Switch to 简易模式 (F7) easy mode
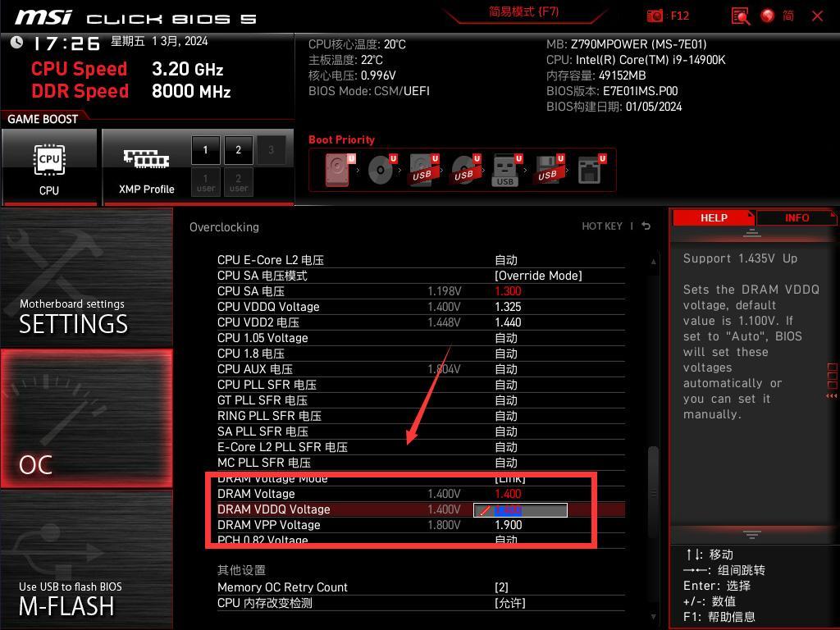Image resolution: width=840 pixels, height=630 pixels. (523, 11)
